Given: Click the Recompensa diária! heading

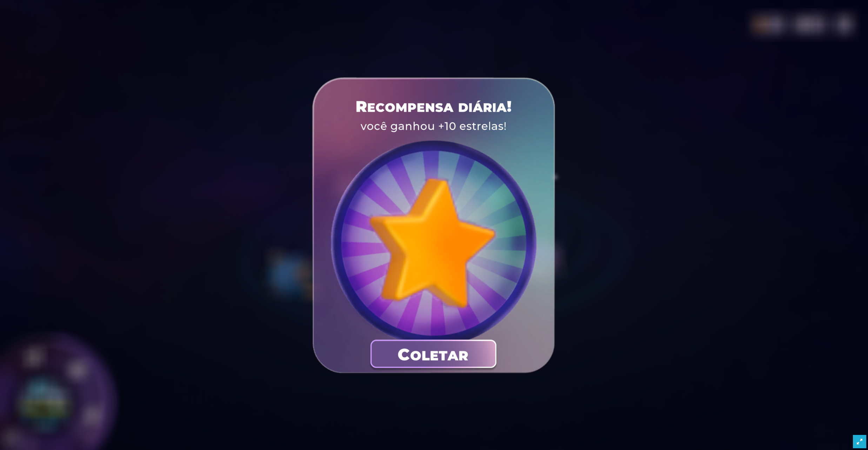Looking at the screenshot, I should [x=434, y=107].
